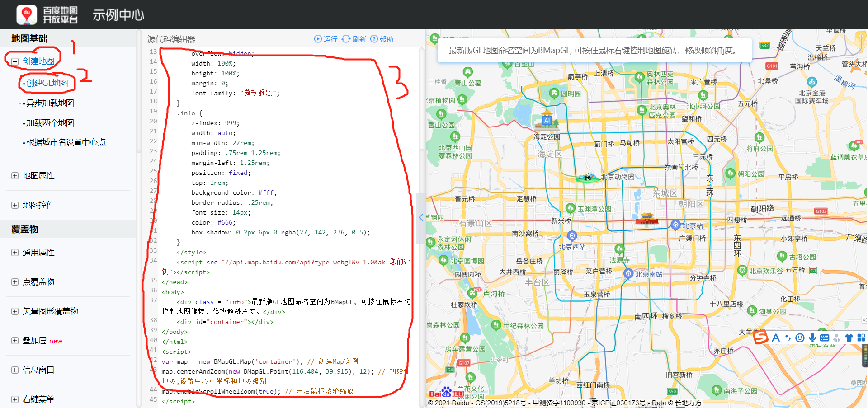Click the BMapGL info message box
868x408 pixels.
coord(594,50)
